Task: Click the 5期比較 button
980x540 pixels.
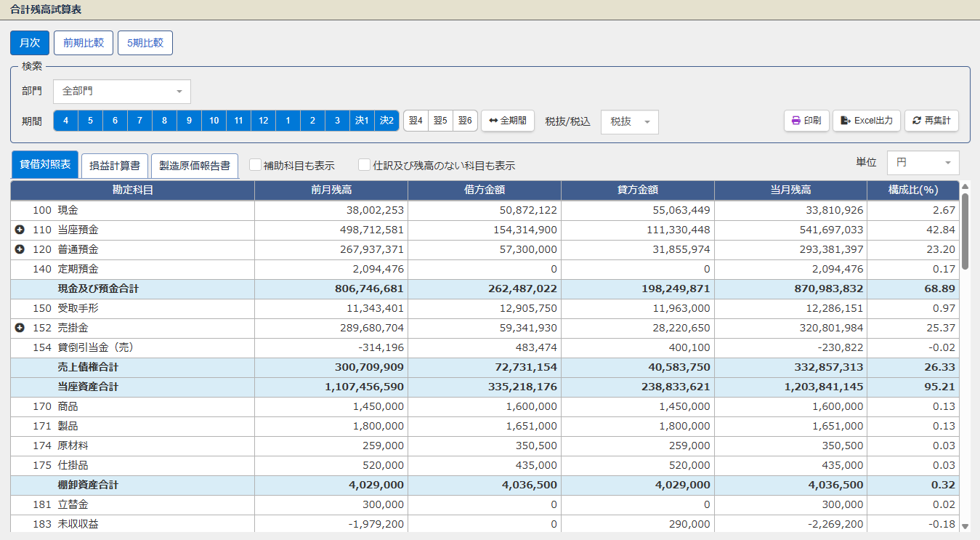Action: [145, 43]
